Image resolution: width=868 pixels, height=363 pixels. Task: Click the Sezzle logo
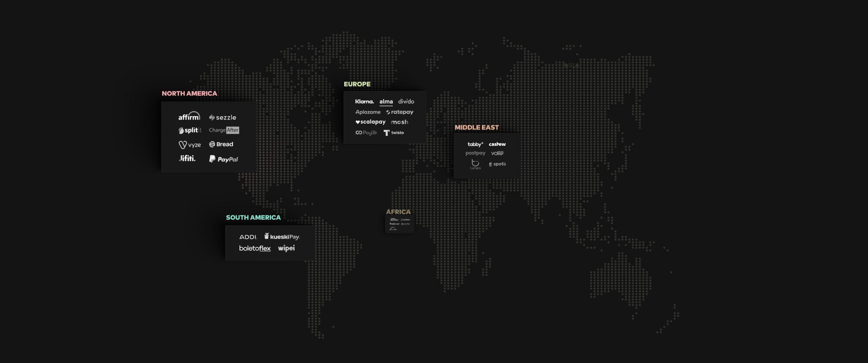click(x=223, y=117)
